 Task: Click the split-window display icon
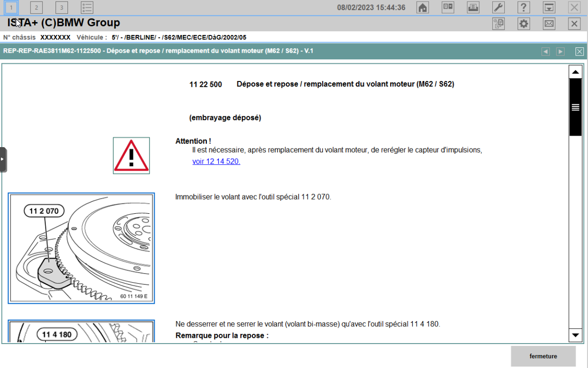(x=448, y=8)
